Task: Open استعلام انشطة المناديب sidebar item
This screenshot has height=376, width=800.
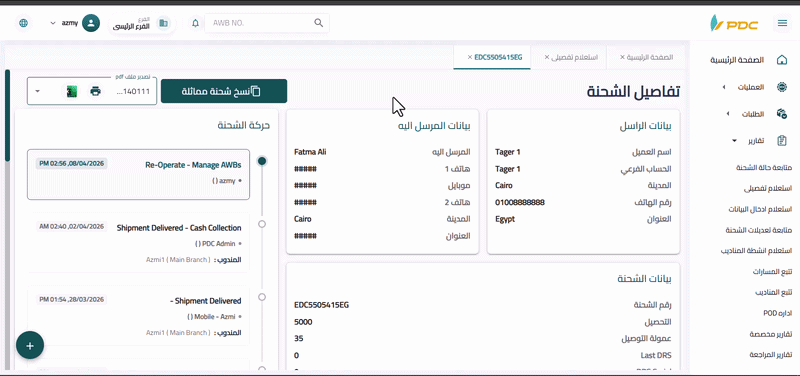Action: click(756, 251)
